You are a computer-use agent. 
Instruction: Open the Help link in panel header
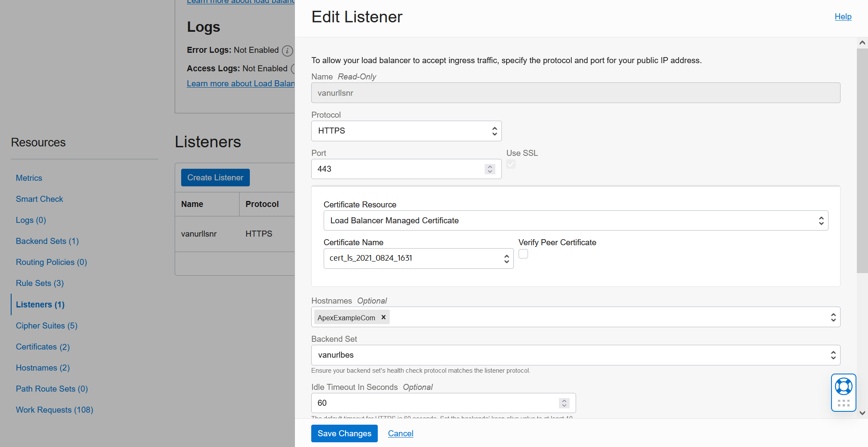(843, 17)
